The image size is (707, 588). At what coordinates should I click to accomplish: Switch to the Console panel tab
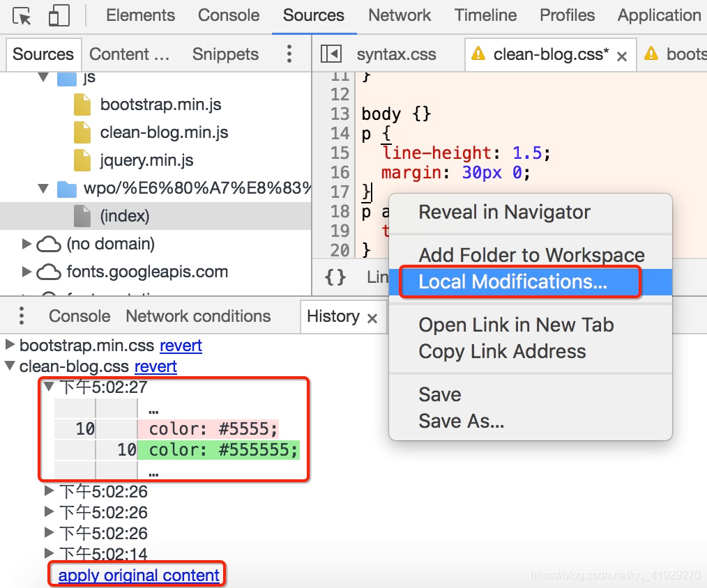pyautogui.click(x=229, y=15)
